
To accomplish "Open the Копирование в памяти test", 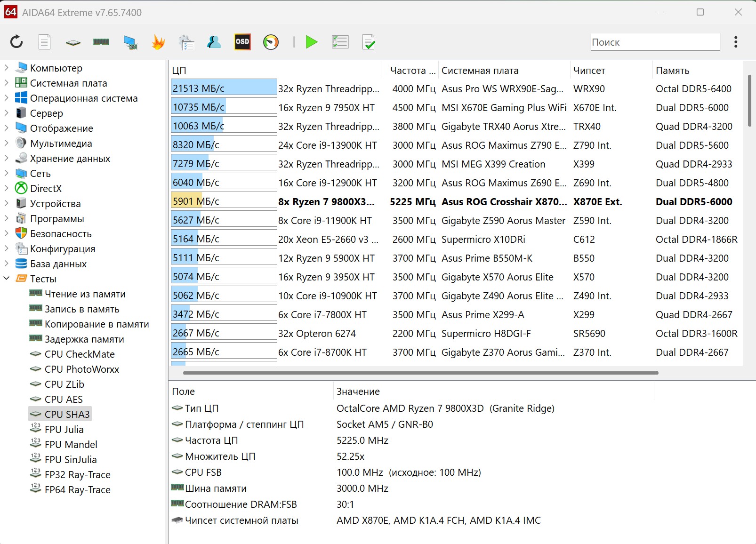I will coord(89,324).
